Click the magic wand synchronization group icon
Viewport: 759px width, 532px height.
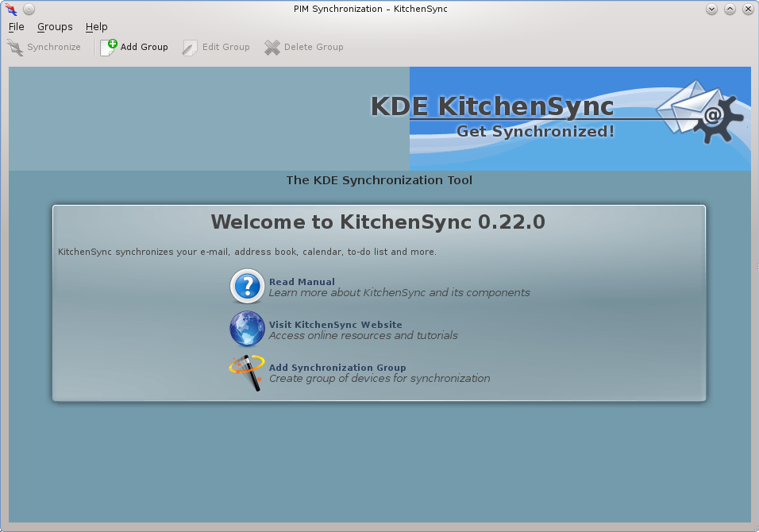(247, 372)
